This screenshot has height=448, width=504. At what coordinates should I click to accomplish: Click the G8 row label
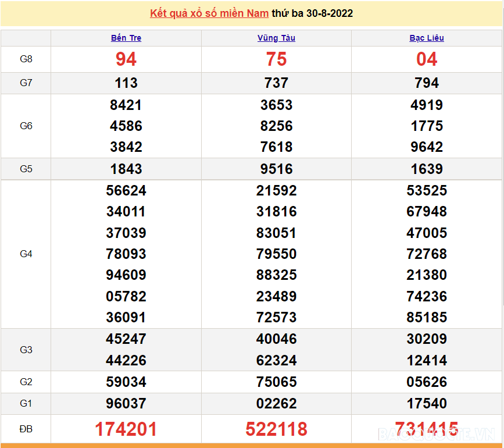pyautogui.click(x=26, y=59)
